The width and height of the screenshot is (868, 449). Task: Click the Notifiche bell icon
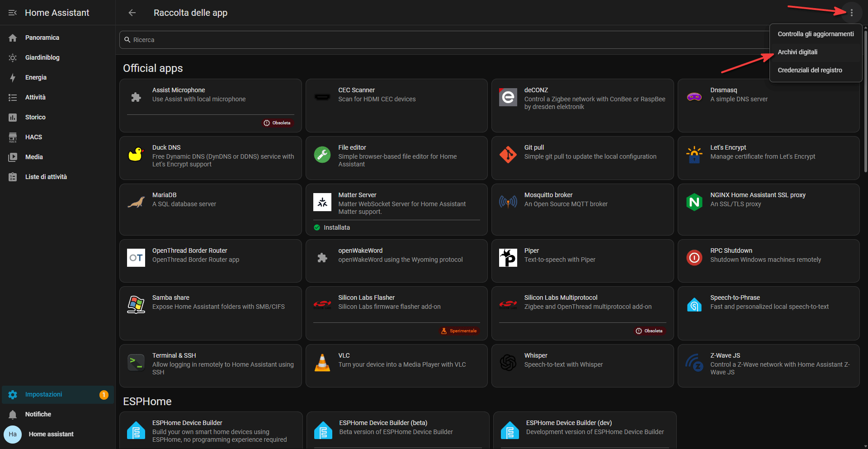pyautogui.click(x=13, y=414)
